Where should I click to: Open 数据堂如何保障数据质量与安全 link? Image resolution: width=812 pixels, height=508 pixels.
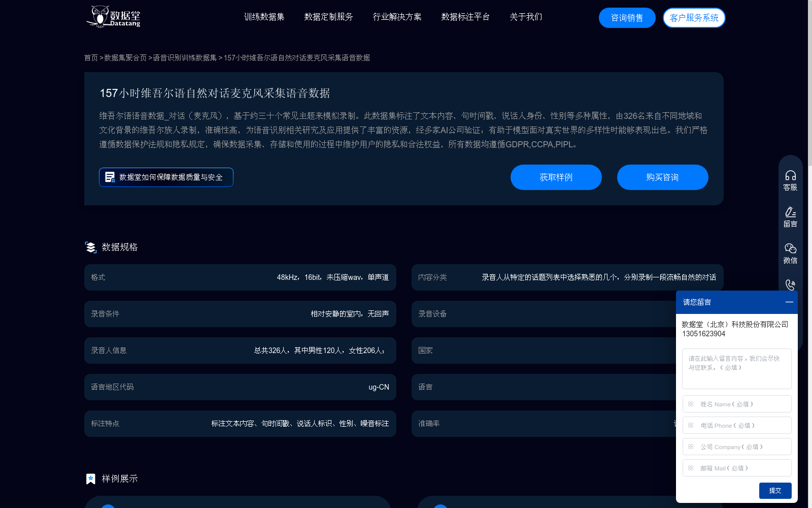point(166,177)
